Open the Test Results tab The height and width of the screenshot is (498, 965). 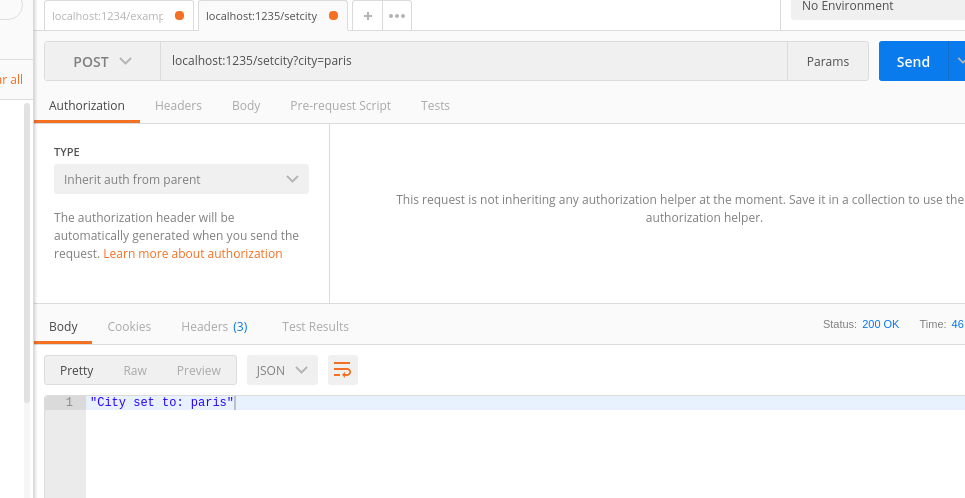315,326
